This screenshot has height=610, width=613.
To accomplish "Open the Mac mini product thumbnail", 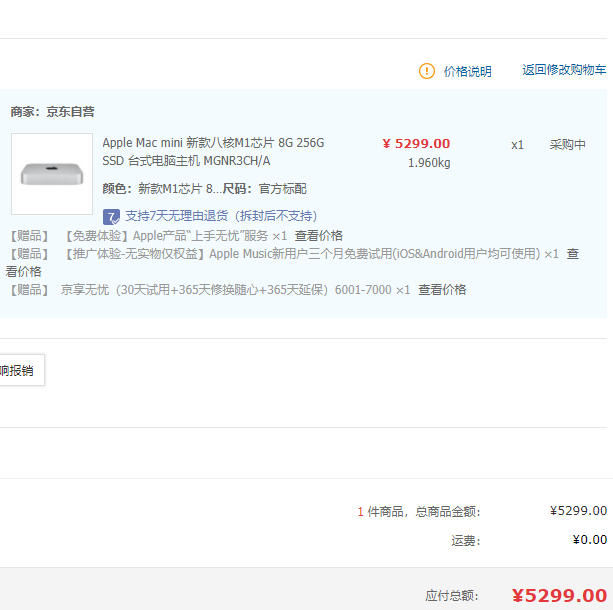I will [x=52, y=174].
